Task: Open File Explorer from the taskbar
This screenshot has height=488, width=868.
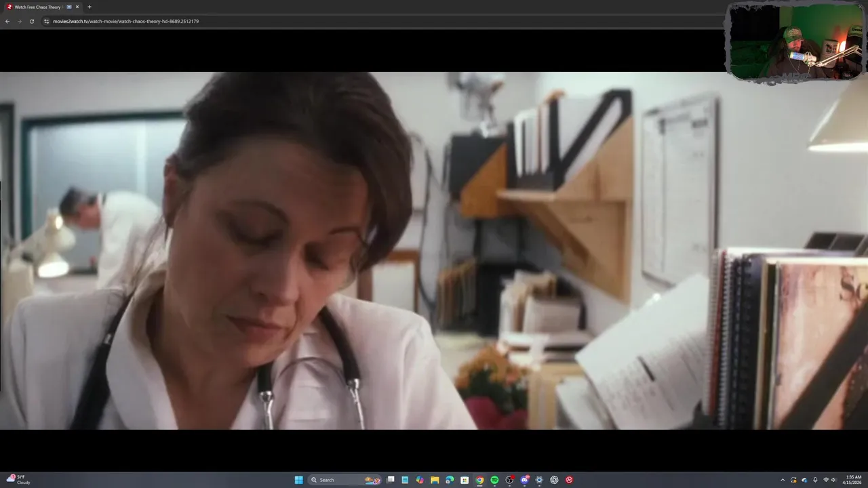Action: point(435,480)
